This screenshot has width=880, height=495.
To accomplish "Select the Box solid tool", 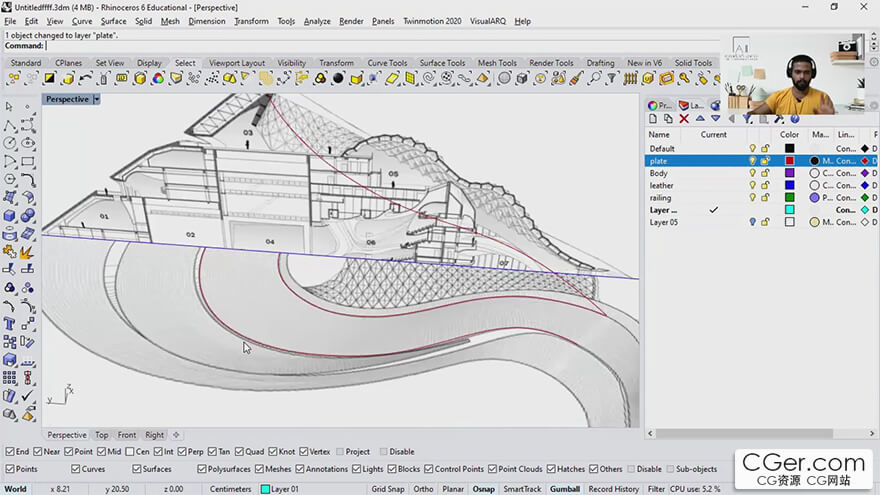I will 9,216.
